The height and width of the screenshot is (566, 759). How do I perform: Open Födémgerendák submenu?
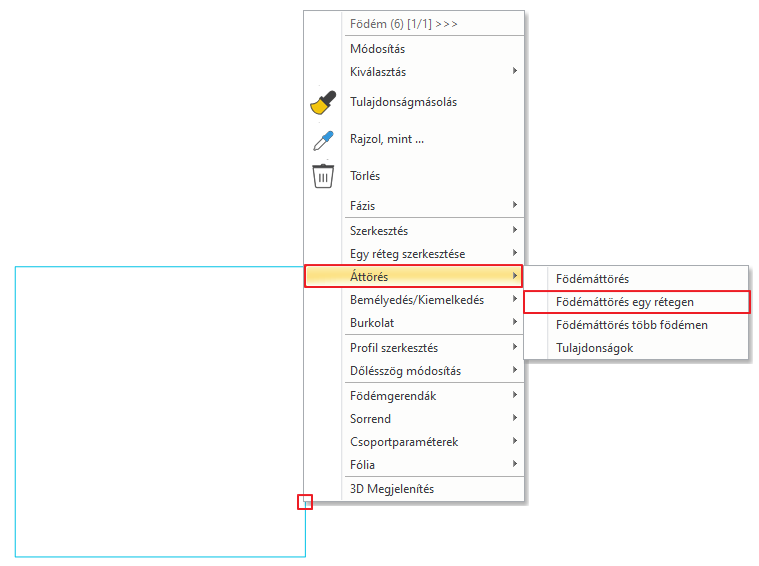434,396
